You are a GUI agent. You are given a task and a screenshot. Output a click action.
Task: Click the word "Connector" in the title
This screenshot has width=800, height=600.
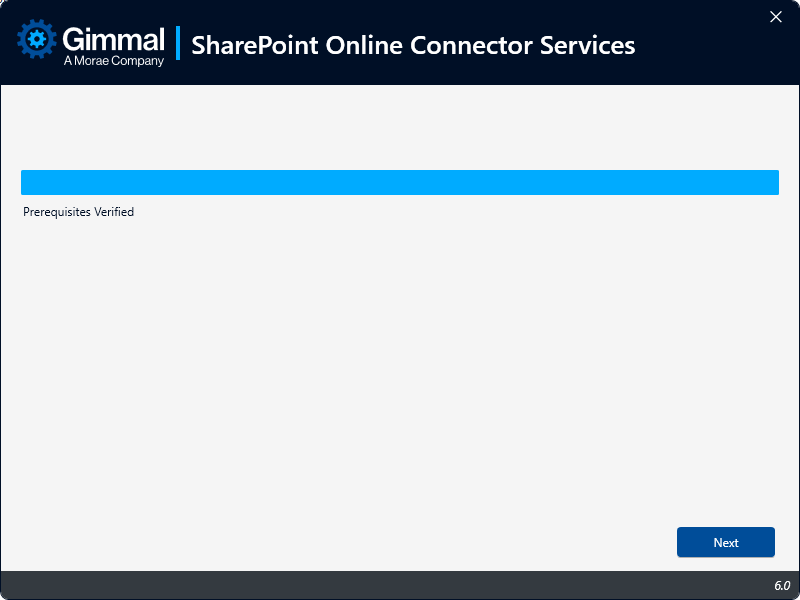pyautogui.click(x=471, y=45)
